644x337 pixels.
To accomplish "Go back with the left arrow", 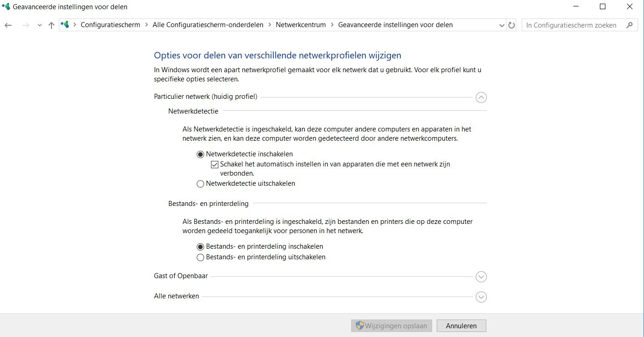I will (8, 25).
